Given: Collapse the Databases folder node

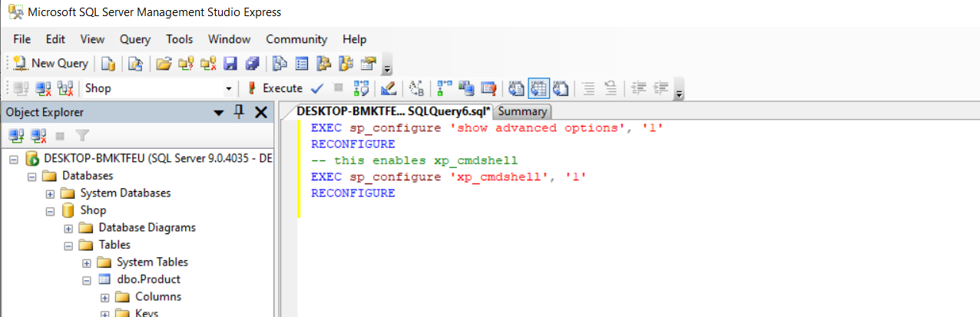Looking at the screenshot, I should tap(32, 176).
